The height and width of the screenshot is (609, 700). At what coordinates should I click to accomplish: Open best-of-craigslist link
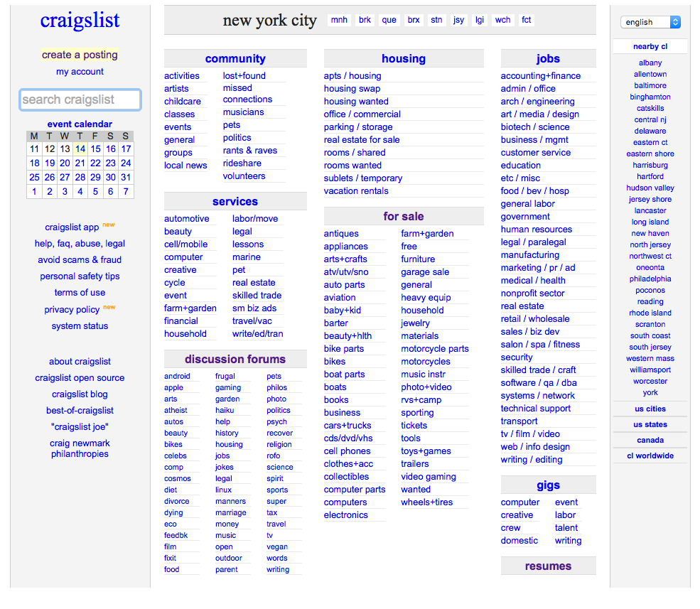(80, 410)
